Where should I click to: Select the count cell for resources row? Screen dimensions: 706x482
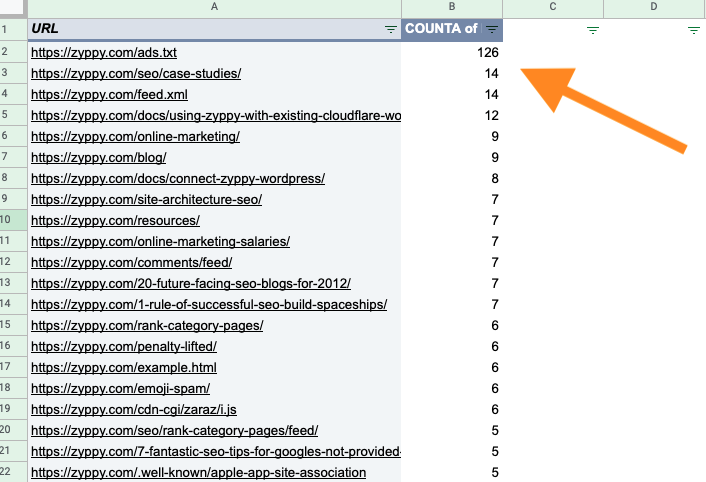coord(452,221)
